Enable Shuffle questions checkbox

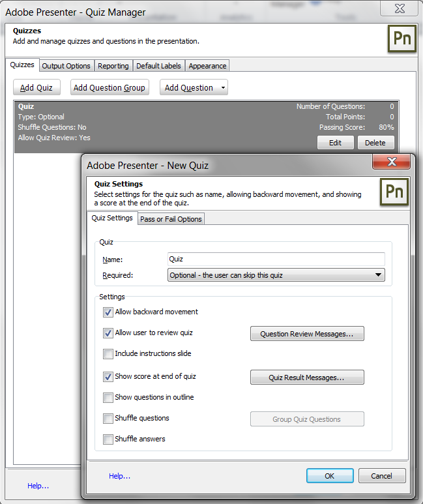pos(108,419)
